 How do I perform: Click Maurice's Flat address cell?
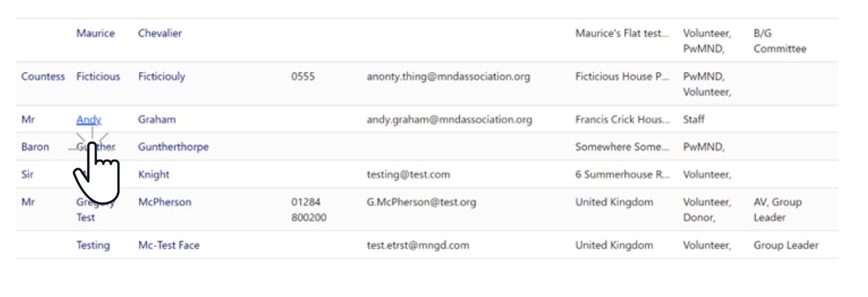tap(621, 33)
